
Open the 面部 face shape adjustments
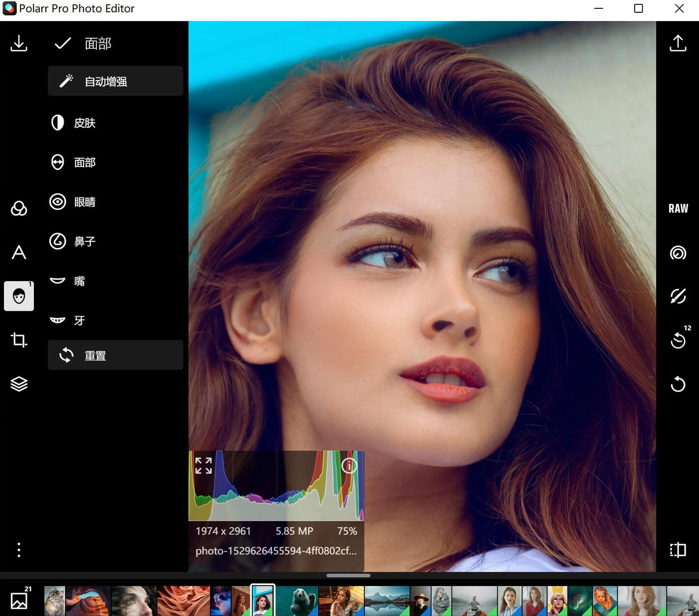pos(116,162)
